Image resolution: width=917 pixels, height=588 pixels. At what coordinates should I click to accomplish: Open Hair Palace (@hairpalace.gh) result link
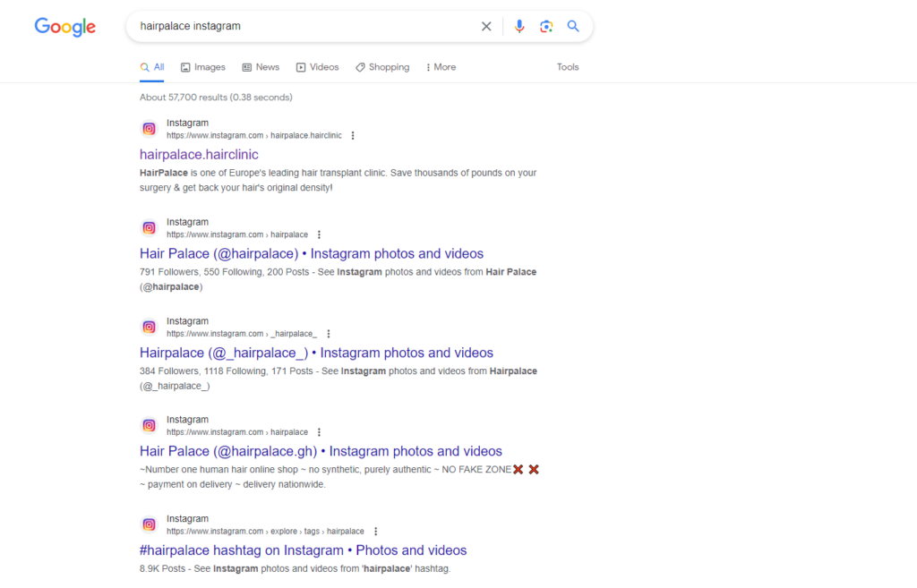pos(321,451)
